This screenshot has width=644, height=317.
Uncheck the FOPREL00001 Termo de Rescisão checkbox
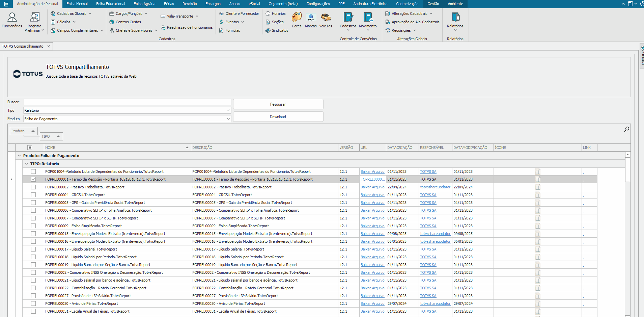tap(33, 179)
